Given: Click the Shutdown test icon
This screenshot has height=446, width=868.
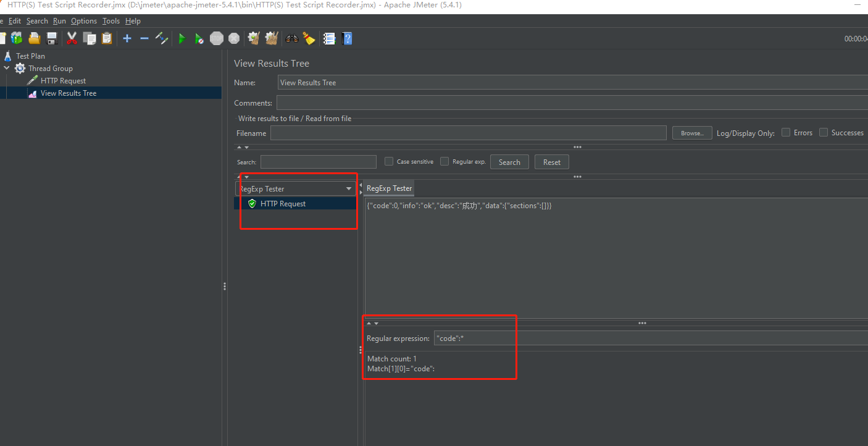Looking at the screenshot, I should (233, 38).
